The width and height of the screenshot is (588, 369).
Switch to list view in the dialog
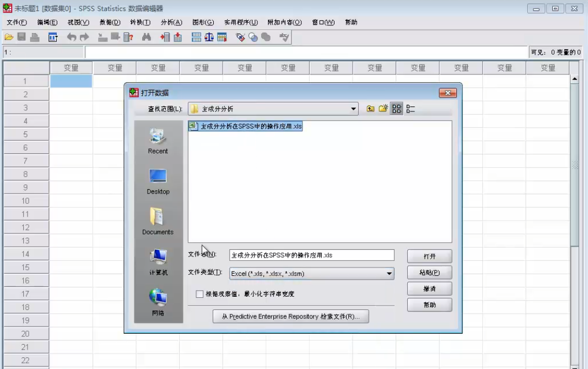(397, 108)
